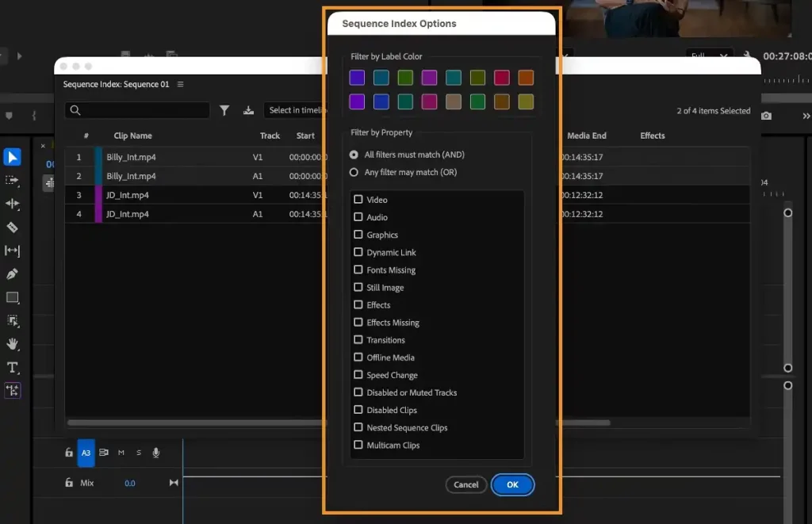The height and width of the screenshot is (524, 812).
Task: Enable the Speed Change filter checkbox
Action: (358, 375)
